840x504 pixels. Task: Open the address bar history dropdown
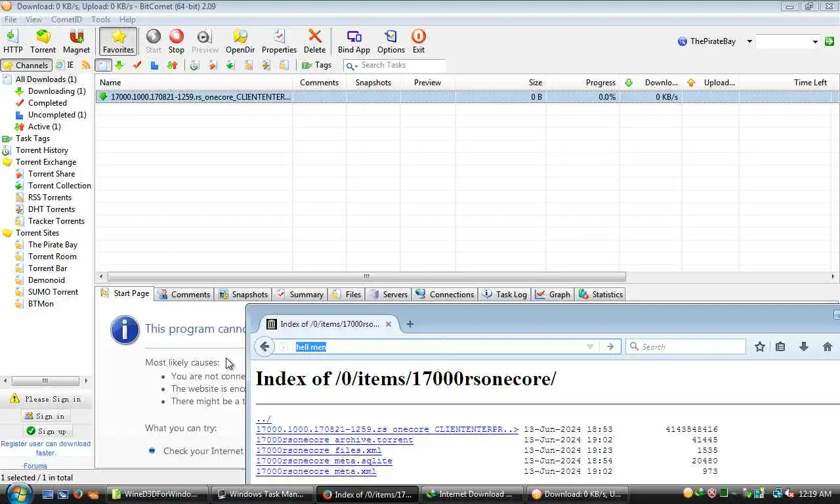coord(590,347)
